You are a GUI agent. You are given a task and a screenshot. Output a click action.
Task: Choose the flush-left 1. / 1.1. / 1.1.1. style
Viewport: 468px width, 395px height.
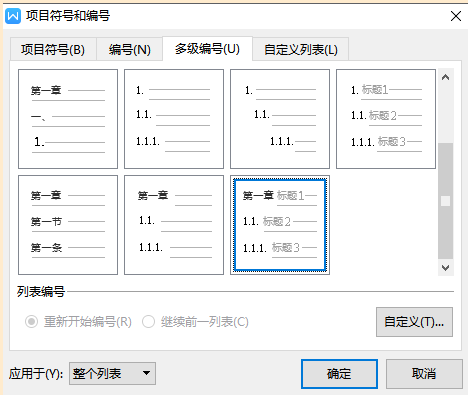(x=174, y=119)
